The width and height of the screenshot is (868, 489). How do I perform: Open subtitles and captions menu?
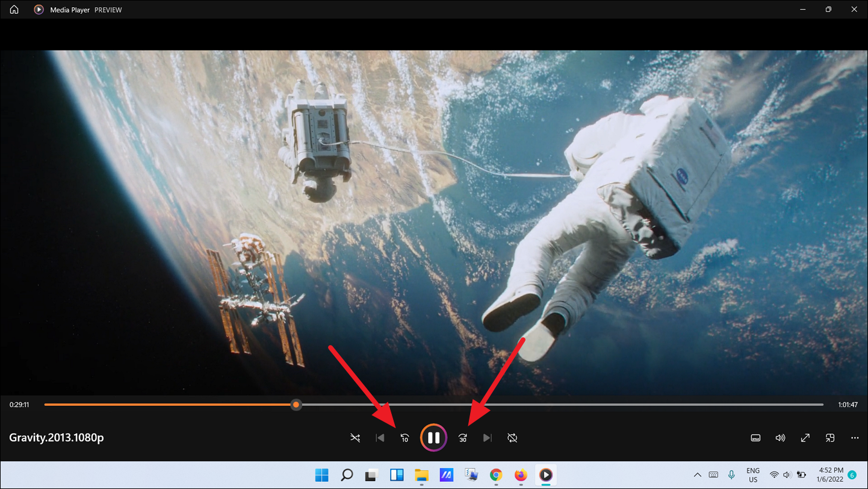[755, 438]
